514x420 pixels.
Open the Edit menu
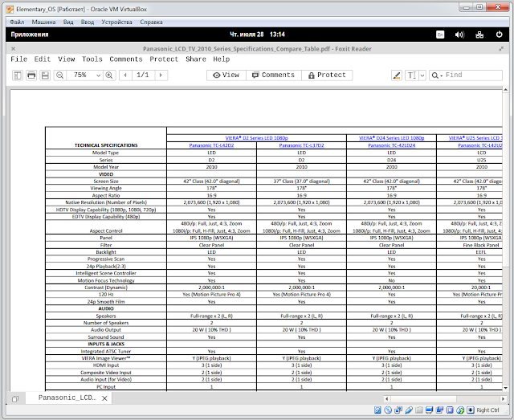click(x=43, y=59)
